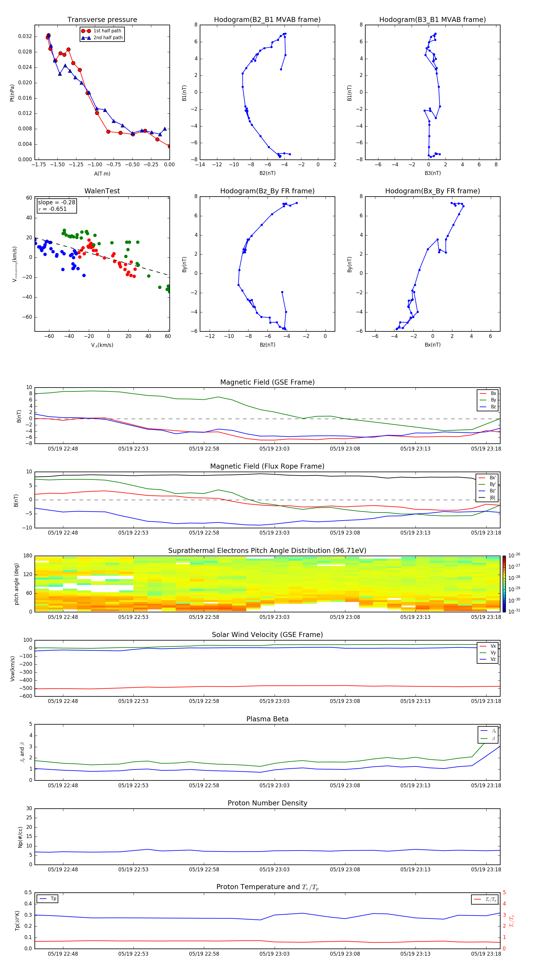Click 'Hodogram(Bx_By FR frame)' title
This screenshot has width=535, height=980.
(432, 191)
